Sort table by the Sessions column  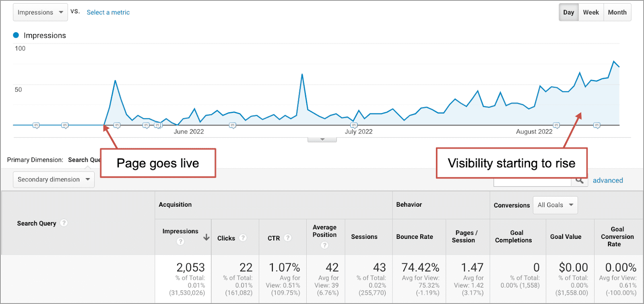[x=364, y=237]
